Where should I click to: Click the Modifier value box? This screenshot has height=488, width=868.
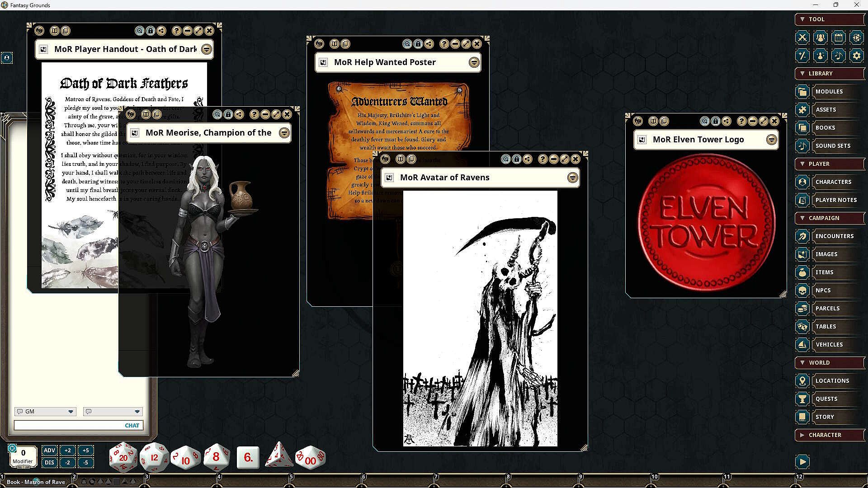click(23, 456)
